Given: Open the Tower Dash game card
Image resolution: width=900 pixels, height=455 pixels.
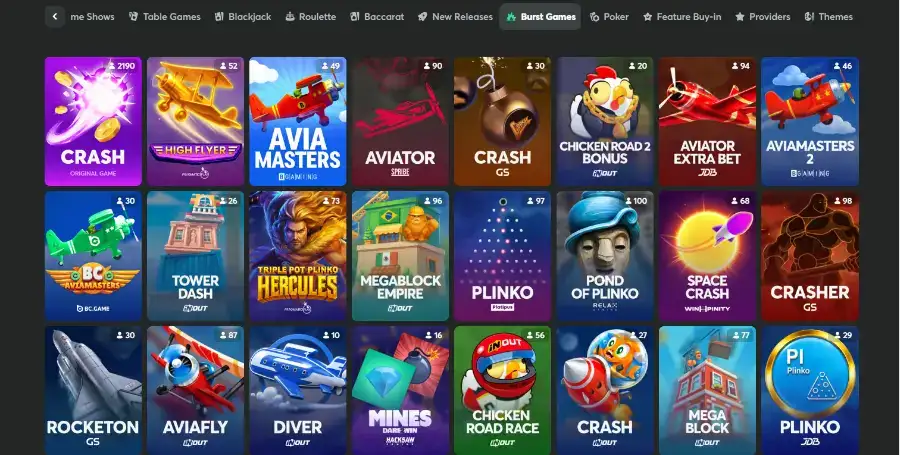Looking at the screenshot, I should pyautogui.click(x=195, y=256).
